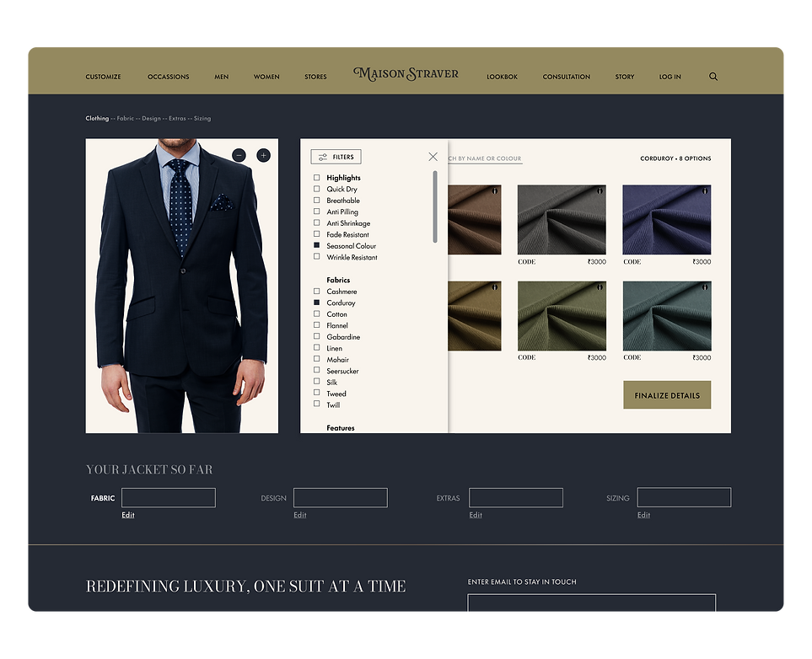This screenshot has height=659, width=812.
Task: Select the Silk fabric checkbox
Action: (316, 382)
